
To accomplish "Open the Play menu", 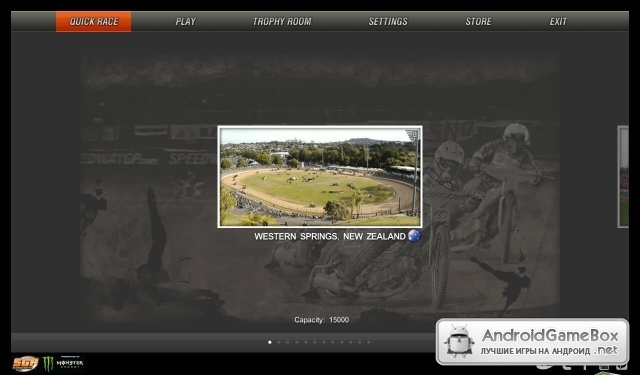I will click(186, 22).
